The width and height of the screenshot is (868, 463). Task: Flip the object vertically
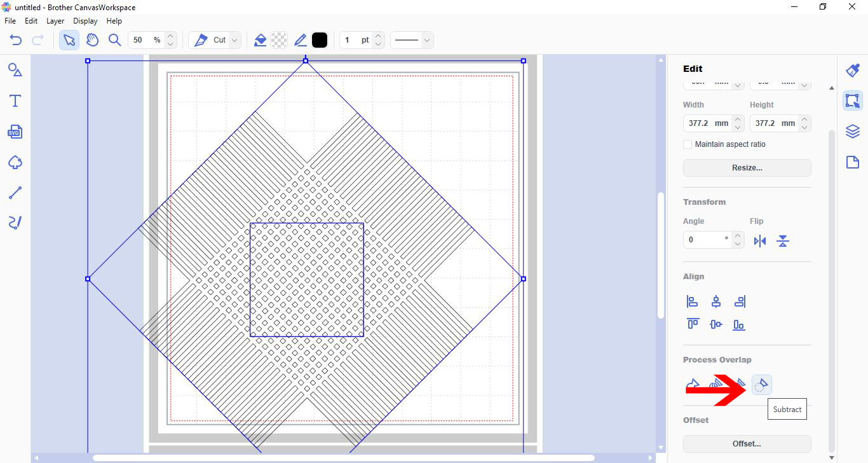point(783,241)
